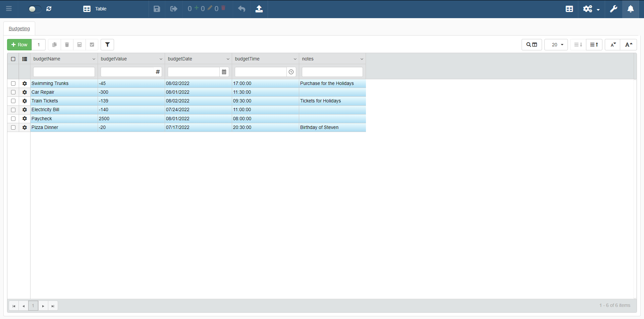Screen dimensions: 644x319
Task: Expand the notes column menu
Action: click(362, 59)
